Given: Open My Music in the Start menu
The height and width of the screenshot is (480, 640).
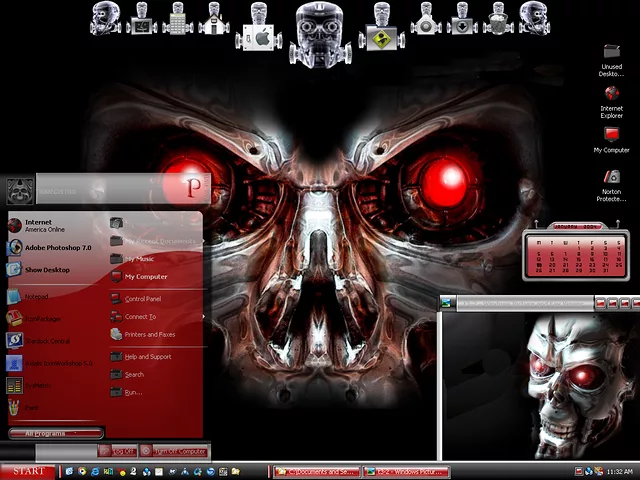Looking at the screenshot, I should pos(157,259).
